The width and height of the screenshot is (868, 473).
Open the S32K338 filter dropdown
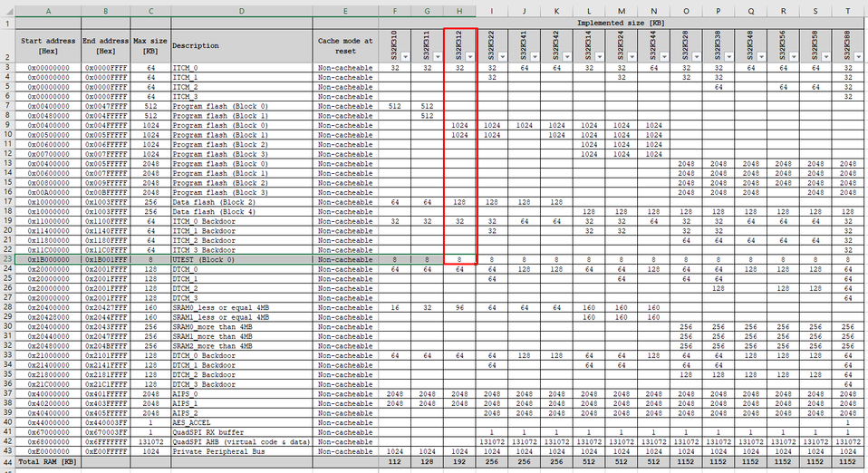[729, 56]
